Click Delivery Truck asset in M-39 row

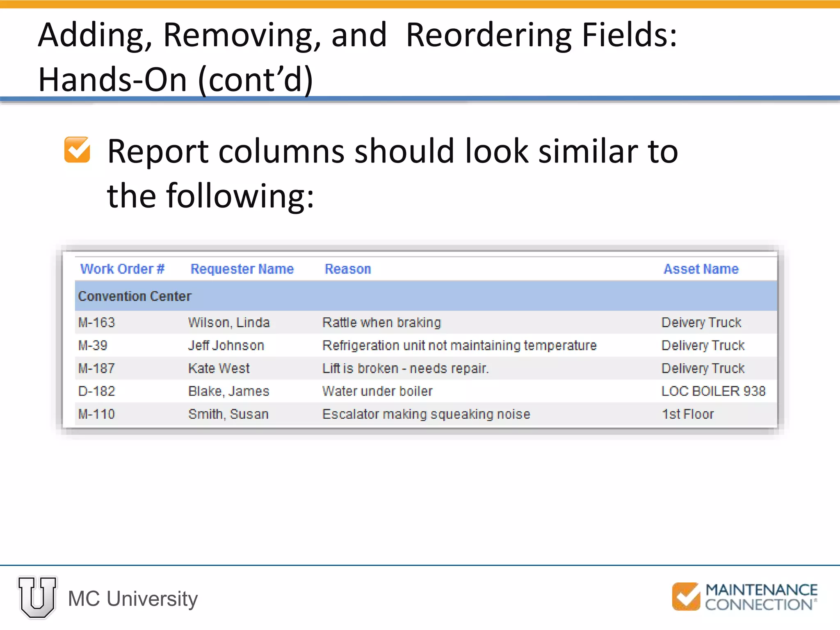tap(703, 346)
